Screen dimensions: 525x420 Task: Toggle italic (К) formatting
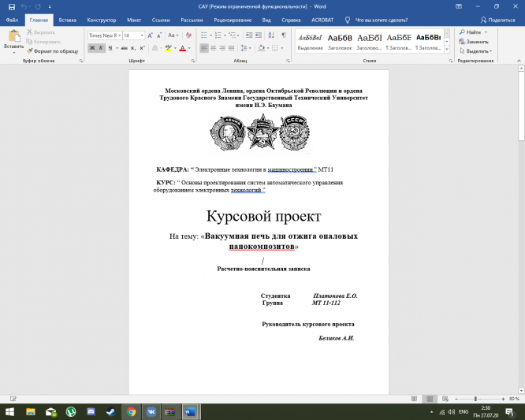pyautogui.click(x=101, y=48)
